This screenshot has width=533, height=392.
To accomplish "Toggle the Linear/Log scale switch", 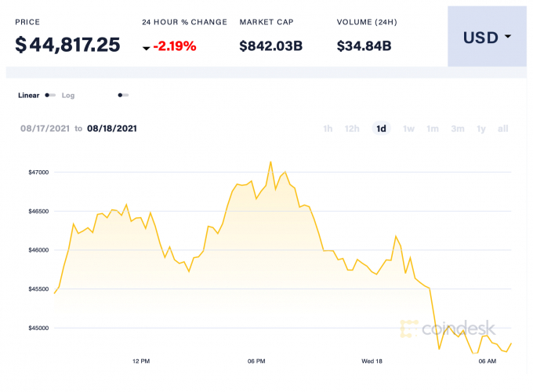I will (50, 95).
